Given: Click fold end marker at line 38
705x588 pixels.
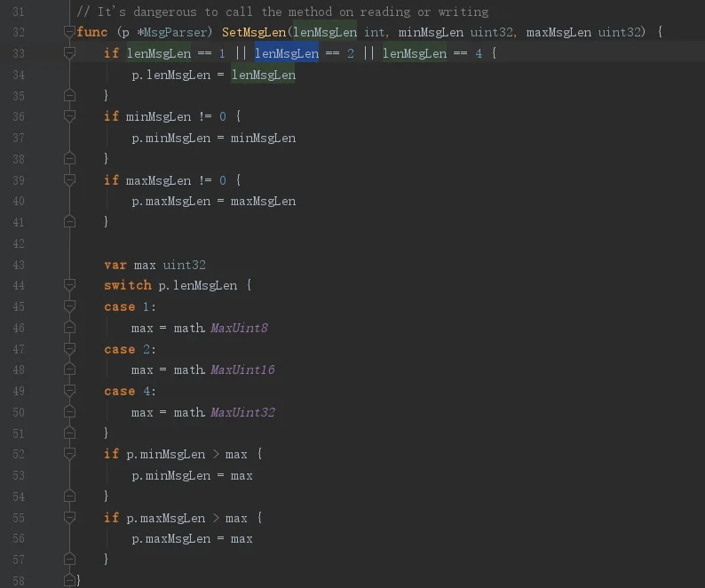Looking at the screenshot, I should click(x=69, y=158).
